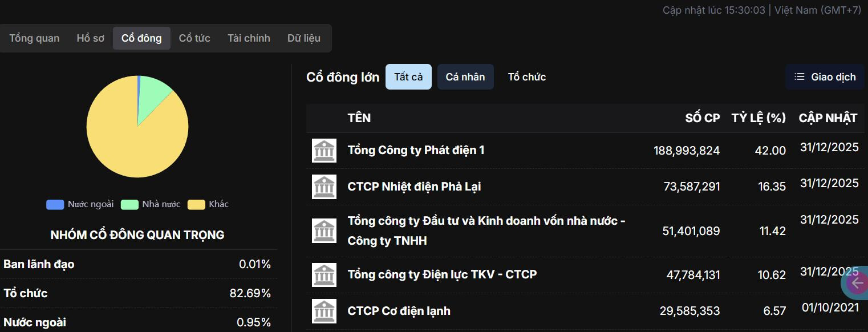Click the list icon in Giao dịch button
Image resolution: width=868 pixels, height=332 pixels.
tap(800, 77)
